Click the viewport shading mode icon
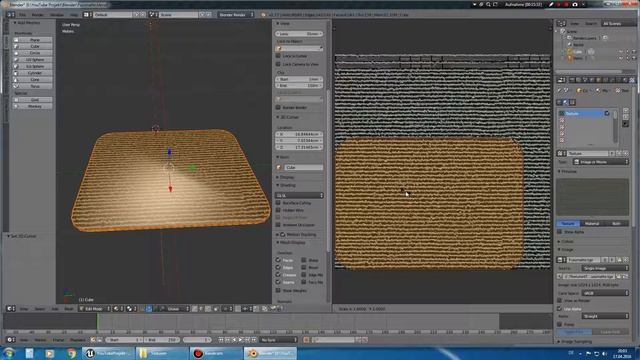Viewport: 640px width, 360px height. click(117, 309)
